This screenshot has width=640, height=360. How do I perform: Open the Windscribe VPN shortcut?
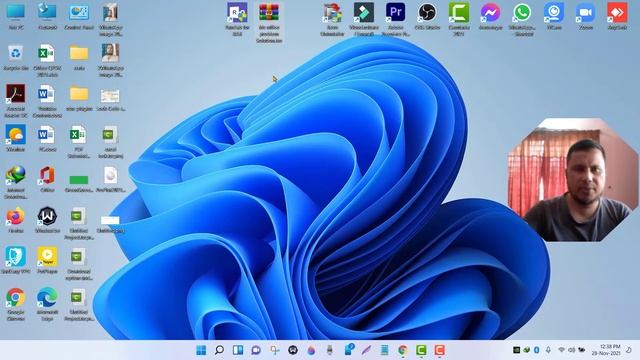pyautogui.click(x=47, y=220)
